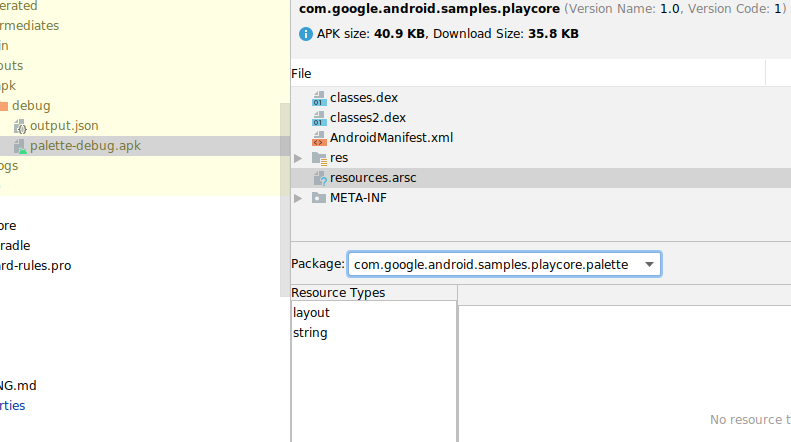
Task: Click the res folder icon
Action: 319,158
